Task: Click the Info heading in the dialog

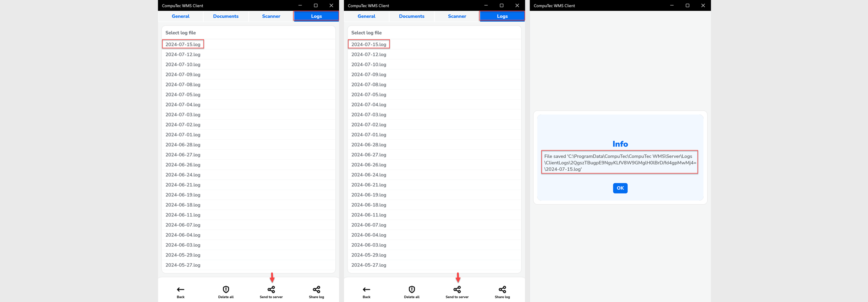Action: (x=620, y=144)
